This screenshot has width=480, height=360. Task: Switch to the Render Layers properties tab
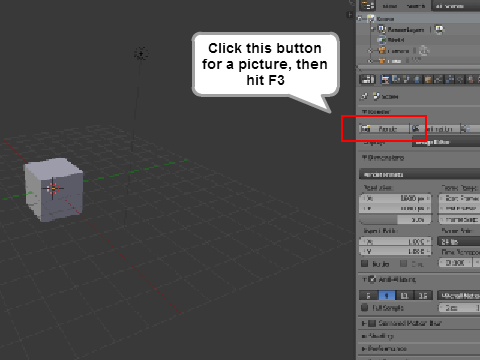coord(396,79)
